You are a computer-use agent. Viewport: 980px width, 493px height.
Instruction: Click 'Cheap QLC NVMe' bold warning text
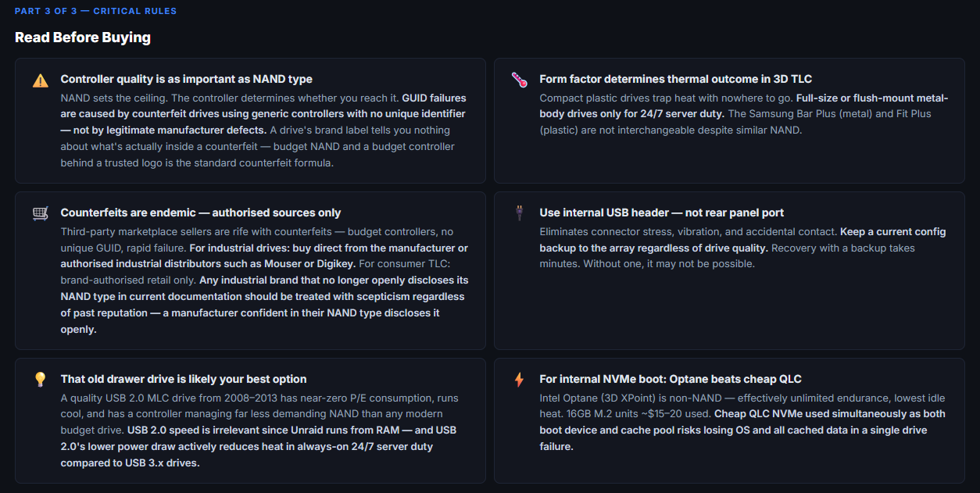(743, 430)
